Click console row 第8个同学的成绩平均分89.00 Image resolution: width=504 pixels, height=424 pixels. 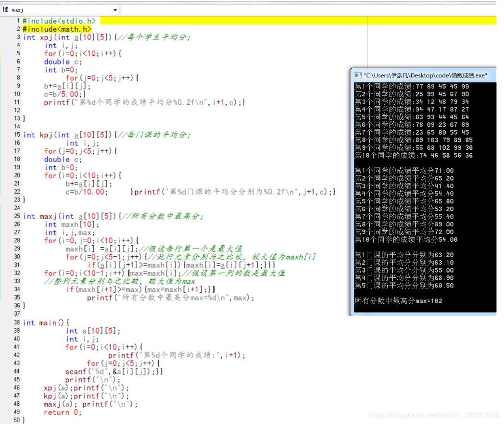click(x=404, y=224)
